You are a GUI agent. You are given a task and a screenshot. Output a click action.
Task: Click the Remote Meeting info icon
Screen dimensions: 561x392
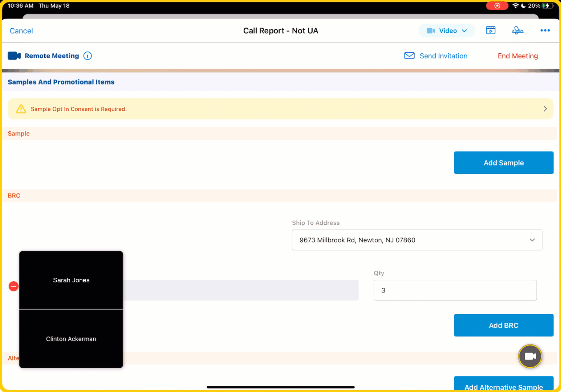tap(88, 56)
